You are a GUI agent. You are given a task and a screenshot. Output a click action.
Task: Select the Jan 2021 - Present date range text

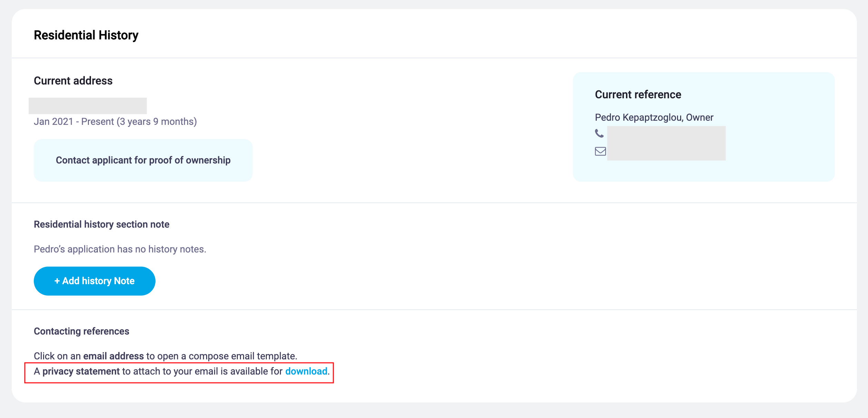pos(115,121)
